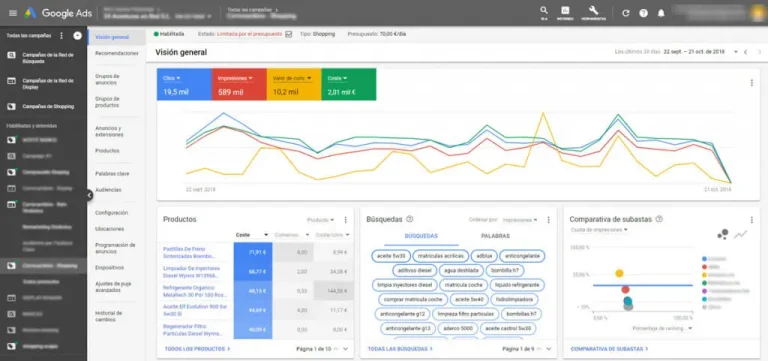Switch auction comparison to bubble chart view
The image size is (768, 361).
tap(723, 234)
